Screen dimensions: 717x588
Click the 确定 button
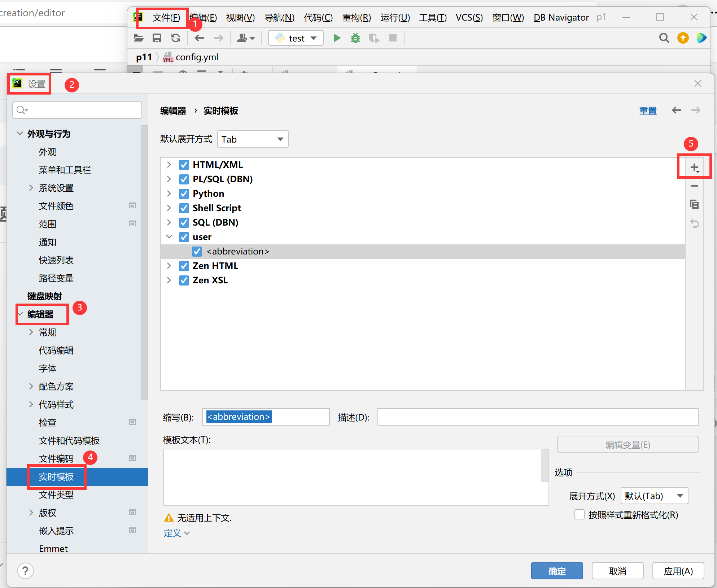click(x=557, y=571)
